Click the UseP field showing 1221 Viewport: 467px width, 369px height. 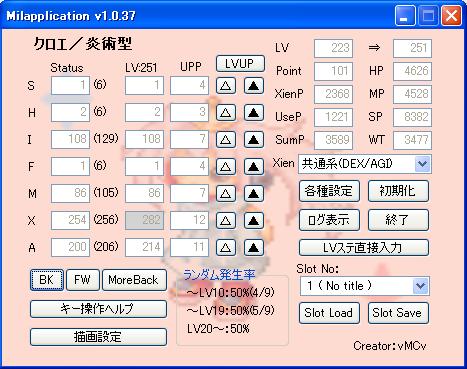coord(333,117)
